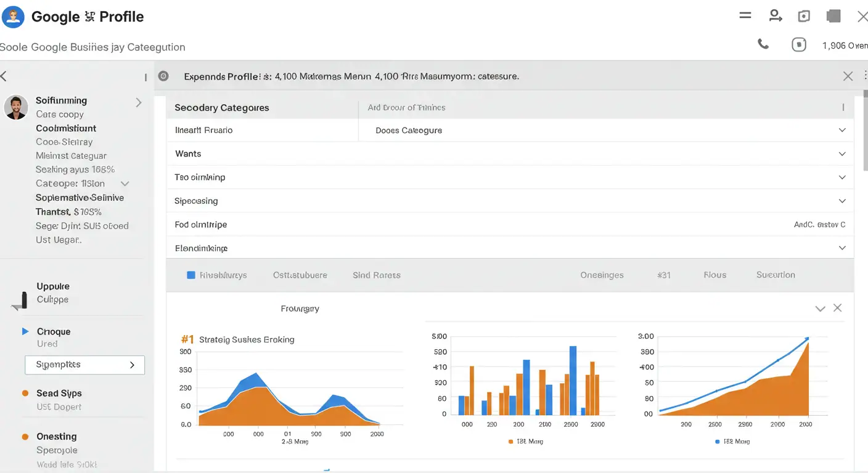
Task: Click the back arrow in the sidebar
Action: click(4, 76)
